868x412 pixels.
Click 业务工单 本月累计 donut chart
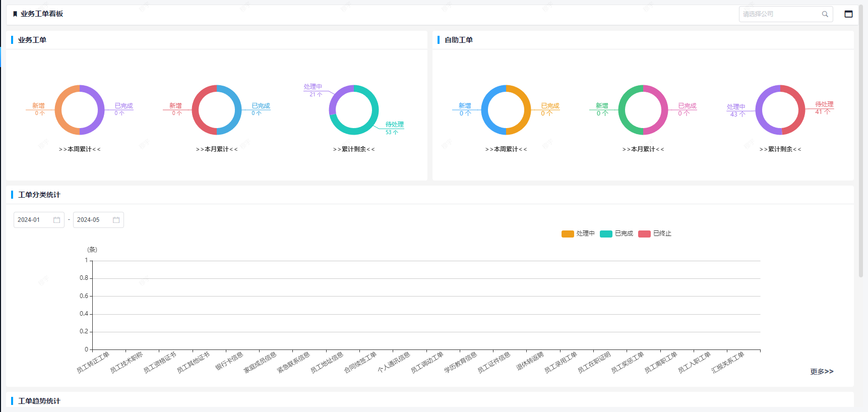(x=217, y=110)
